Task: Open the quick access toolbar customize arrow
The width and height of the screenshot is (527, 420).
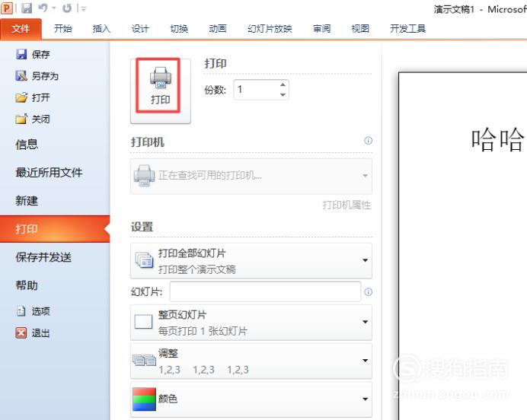Action: pos(83,8)
